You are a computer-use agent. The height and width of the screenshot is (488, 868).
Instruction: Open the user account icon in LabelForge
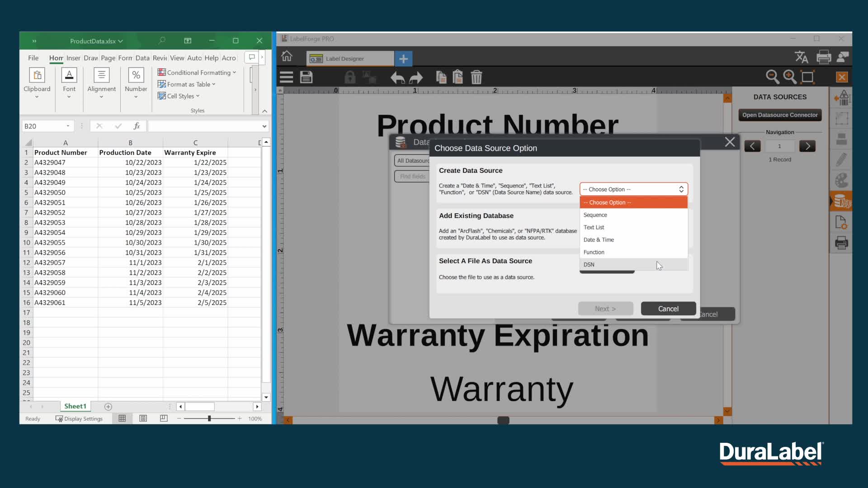click(x=843, y=57)
